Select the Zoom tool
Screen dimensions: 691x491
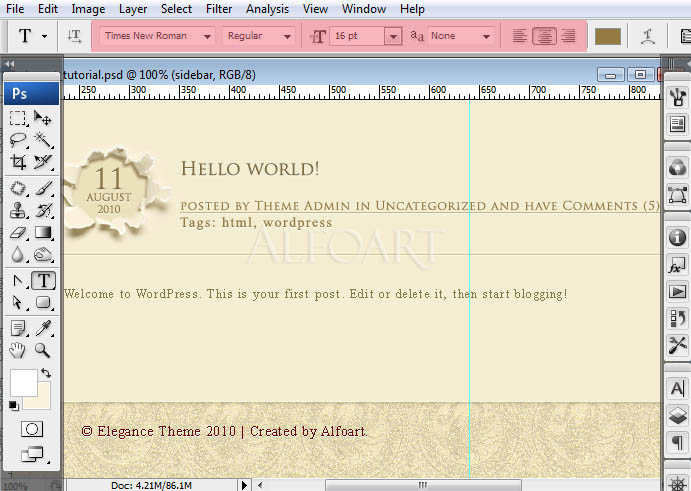(x=43, y=350)
